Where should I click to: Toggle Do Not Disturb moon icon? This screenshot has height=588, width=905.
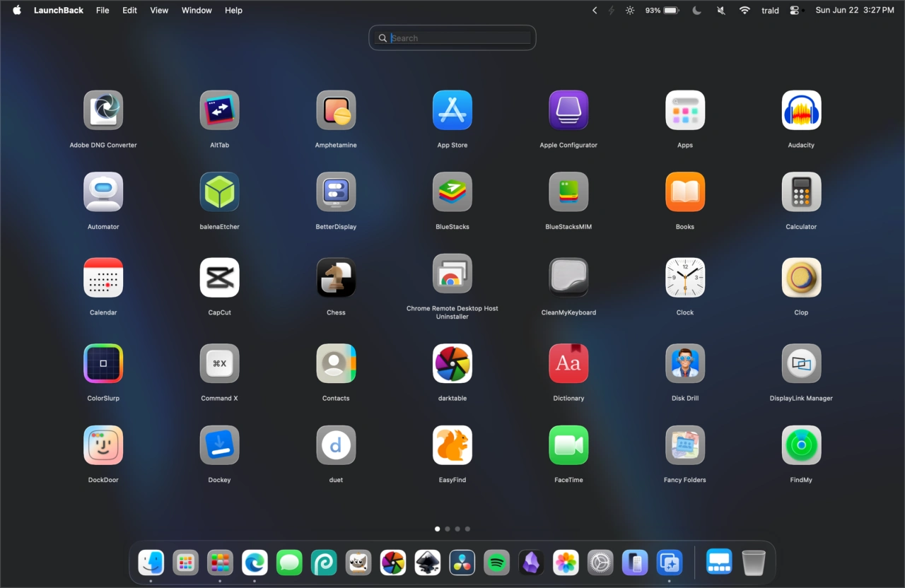[x=696, y=11]
